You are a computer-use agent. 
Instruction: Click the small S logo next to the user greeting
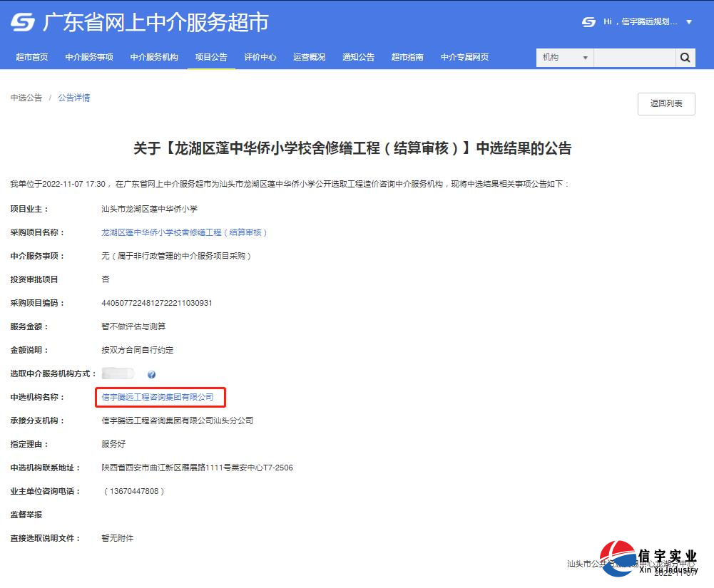coord(587,22)
